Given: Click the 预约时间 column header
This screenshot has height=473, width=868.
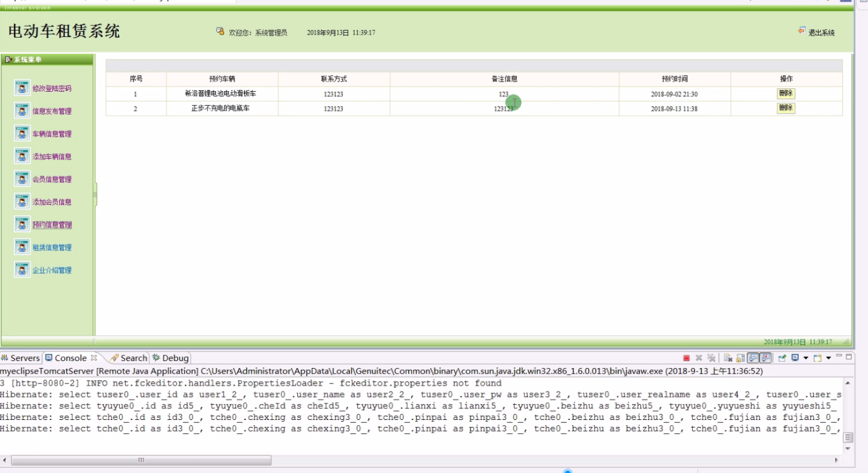Looking at the screenshot, I should (x=675, y=79).
